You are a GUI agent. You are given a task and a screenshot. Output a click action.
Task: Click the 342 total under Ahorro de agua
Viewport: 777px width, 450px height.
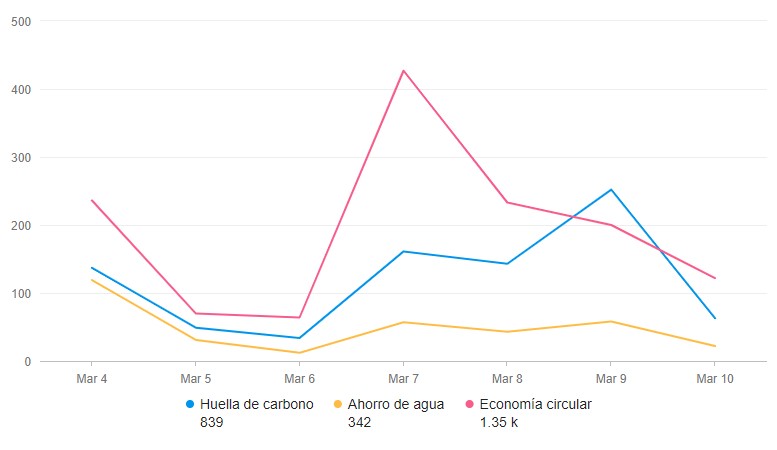tap(360, 423)
